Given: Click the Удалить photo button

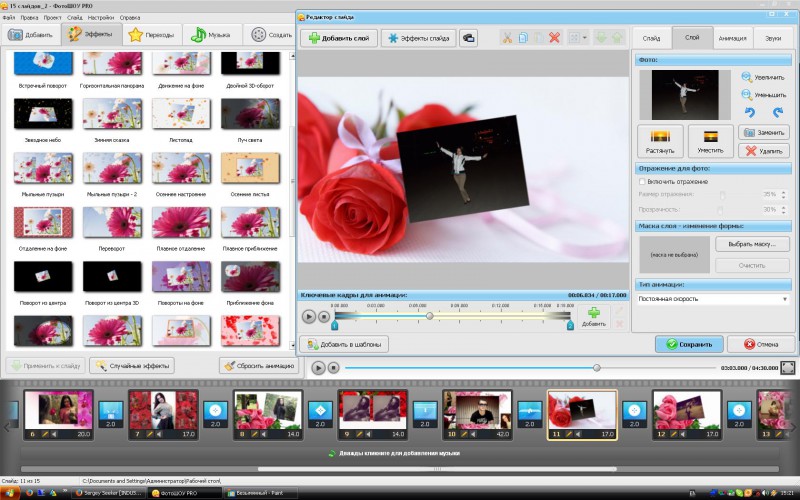Looking at the screenshot, I should (x=764, y=151).
